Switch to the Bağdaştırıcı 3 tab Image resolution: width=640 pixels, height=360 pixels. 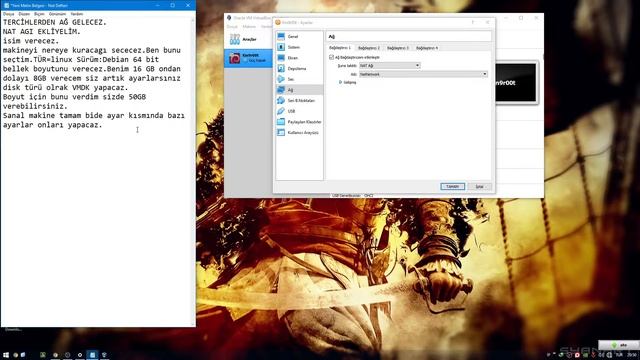[x=398, y=48]
